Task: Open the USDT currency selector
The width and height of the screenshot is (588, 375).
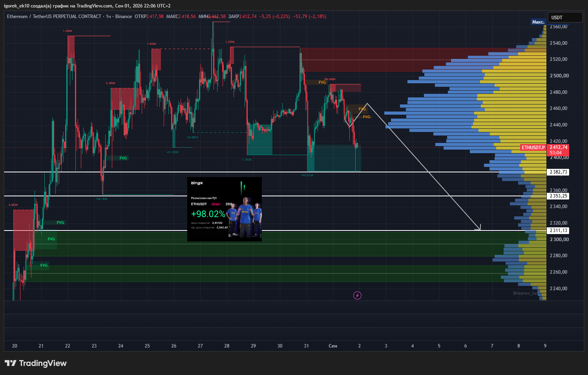Action: [x=565, y=17]
